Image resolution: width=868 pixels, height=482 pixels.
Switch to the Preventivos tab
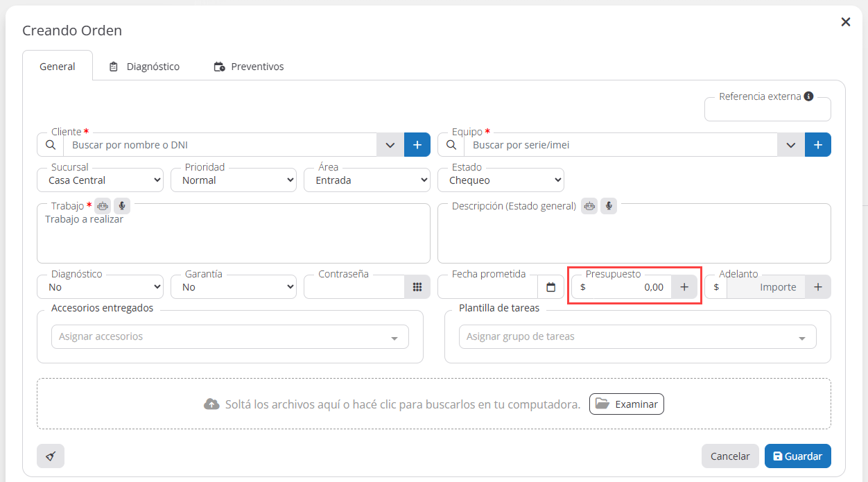249,67
